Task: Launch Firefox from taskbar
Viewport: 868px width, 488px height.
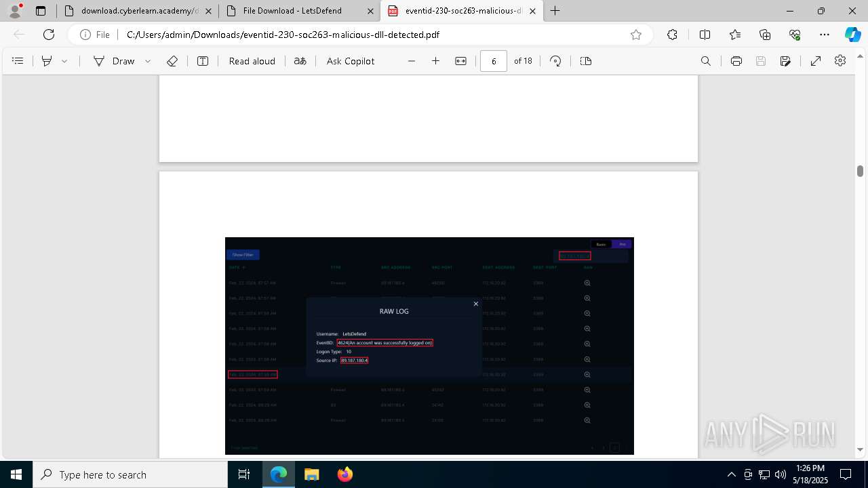Action: pyautogui.click(x=344, y=474)
